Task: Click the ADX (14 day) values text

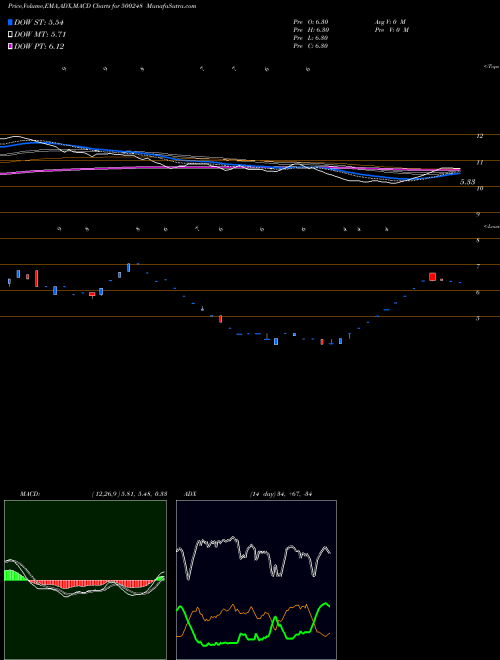Action: [280, 493]
